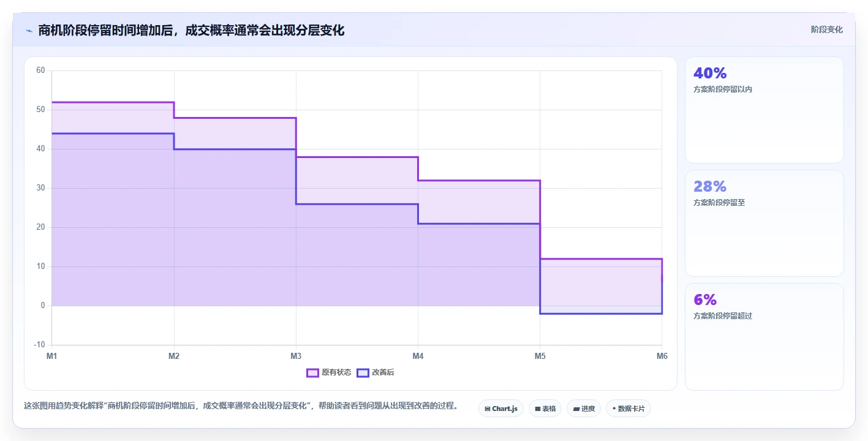The height and width of the screenshot is (441, 868).
Task: Click the icon in the 数据卡片 tag
Action: 614,409
